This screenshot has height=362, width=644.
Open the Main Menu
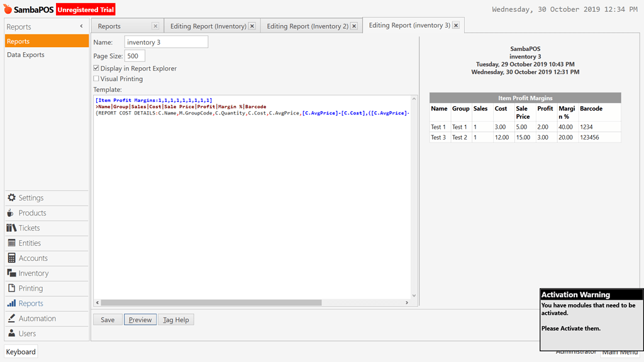pos(620,352)
